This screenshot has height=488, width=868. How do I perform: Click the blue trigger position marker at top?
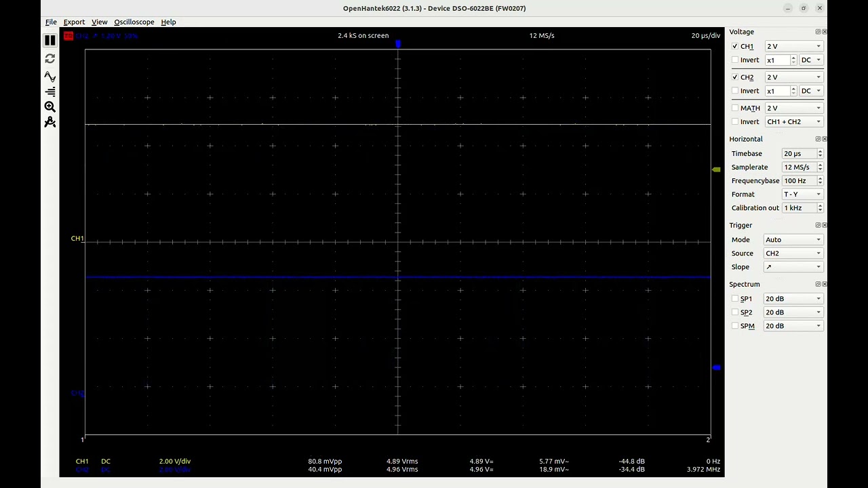398,44
